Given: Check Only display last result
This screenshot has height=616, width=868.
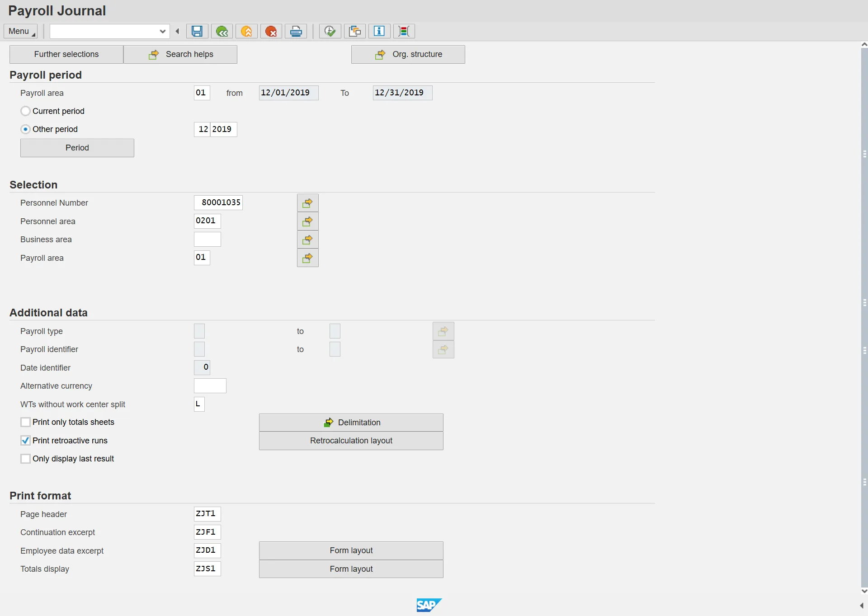Looking at the screenshot, I should tap(26, 459).
